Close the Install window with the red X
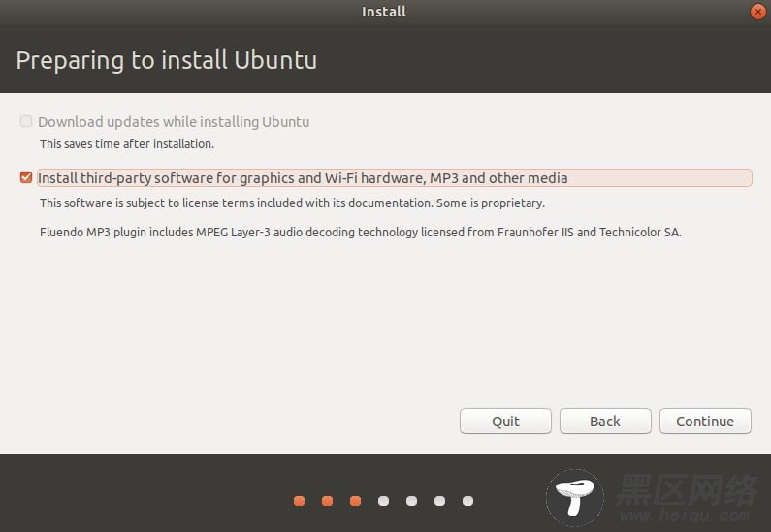 click(x=757, y=12)
